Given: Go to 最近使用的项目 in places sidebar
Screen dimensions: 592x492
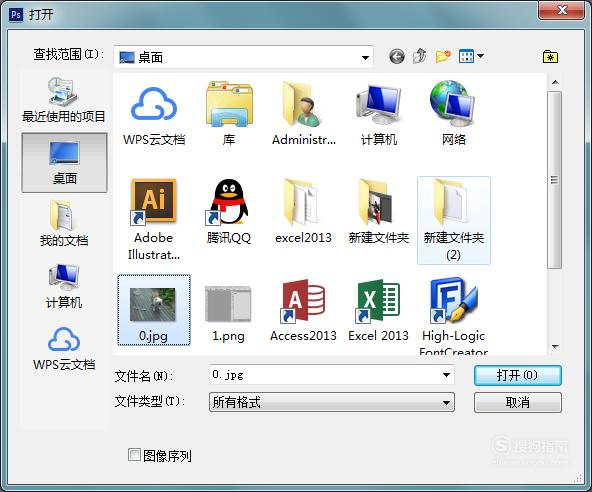Looking at the screenshot, I should pyautogui.click(x=63, y=100).
